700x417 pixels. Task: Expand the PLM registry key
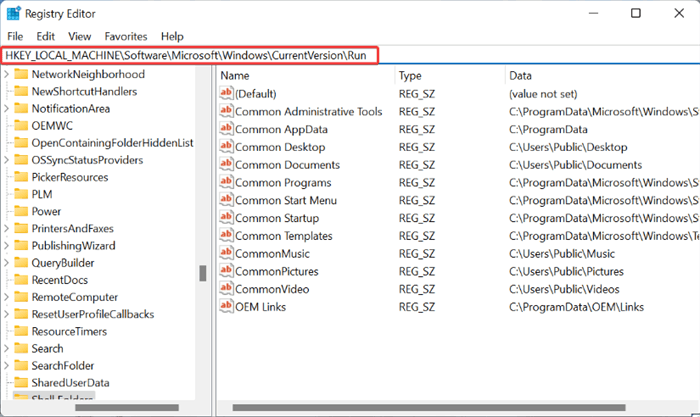coord(8,194)
